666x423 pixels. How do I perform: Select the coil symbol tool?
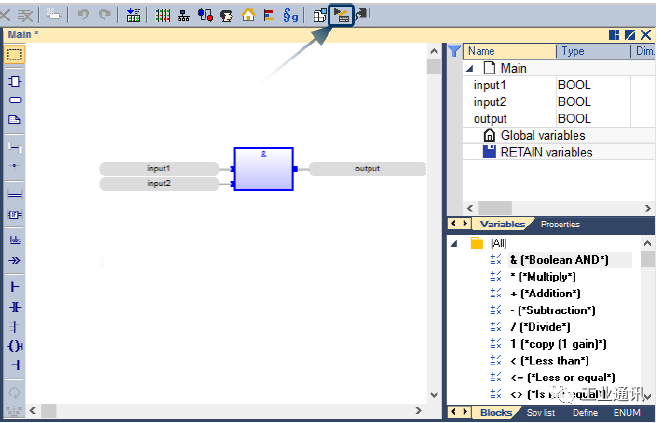(14, 346)
